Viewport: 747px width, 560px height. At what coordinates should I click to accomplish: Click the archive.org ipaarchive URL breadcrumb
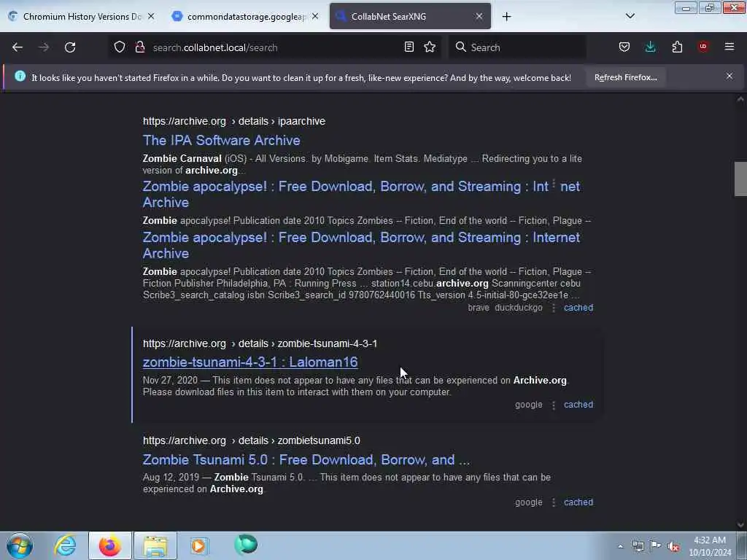coord(234,122)
